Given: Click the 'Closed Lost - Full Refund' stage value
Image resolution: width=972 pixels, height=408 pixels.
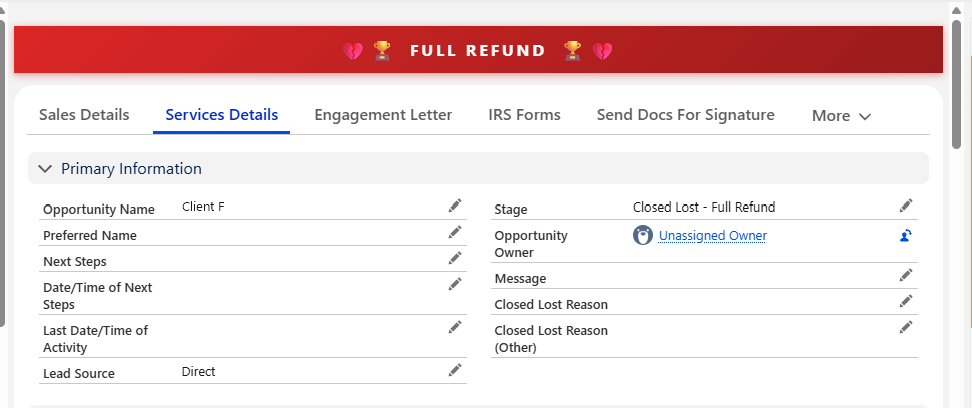Looking at the screenshot, I should point(704,207).
